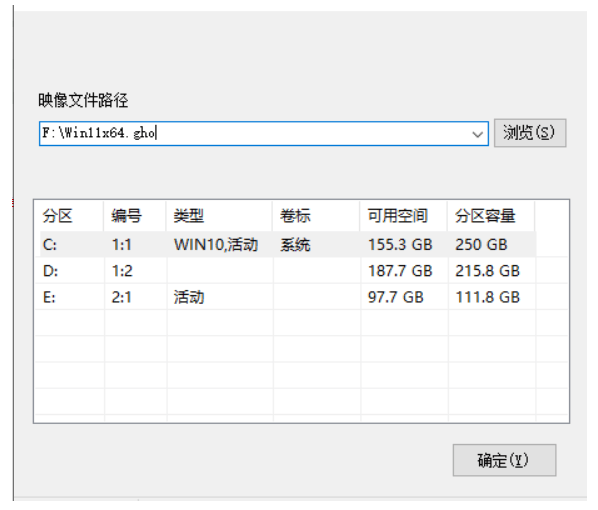Screen dimensions: 598x510
Task: Select the D: partition row
Action: [288, 271]
